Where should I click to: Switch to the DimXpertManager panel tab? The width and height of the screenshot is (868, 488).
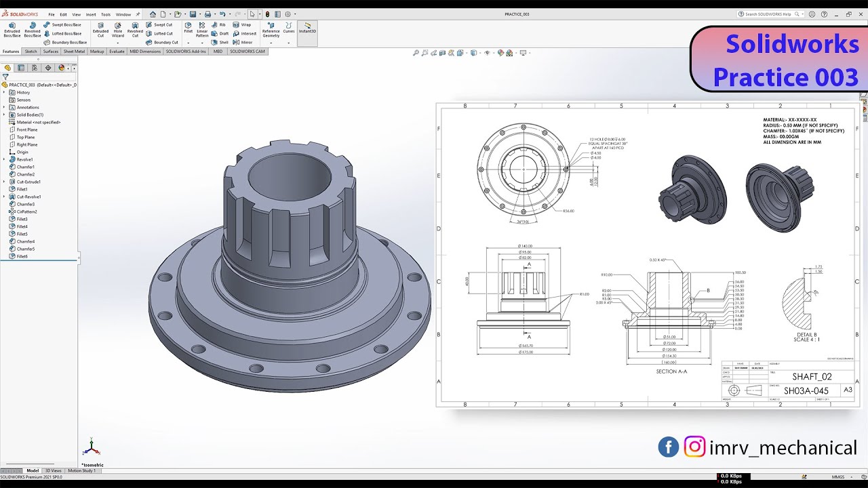[47, 68]
